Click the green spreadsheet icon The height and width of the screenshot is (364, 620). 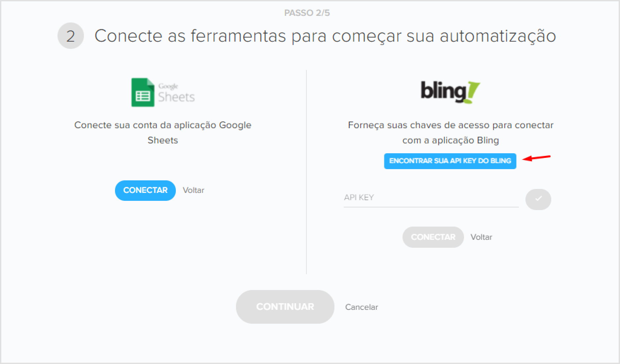click(143, 92)
